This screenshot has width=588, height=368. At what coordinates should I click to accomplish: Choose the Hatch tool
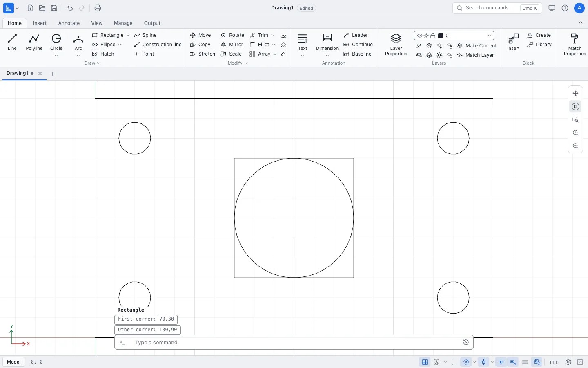click(x=103, y=54)
